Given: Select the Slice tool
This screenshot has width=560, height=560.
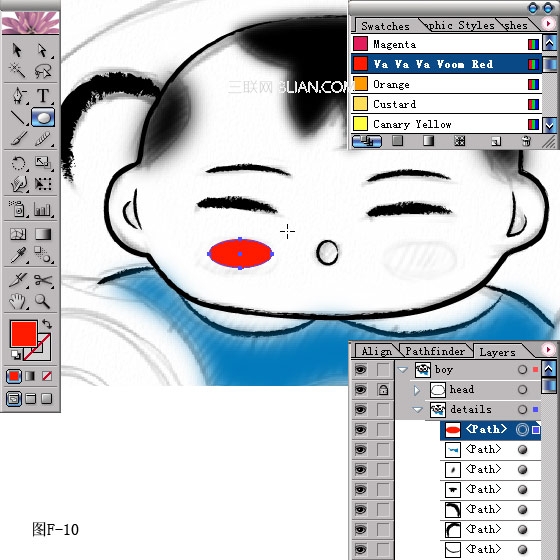Looking at the screenshot, I should coord(18,280).
